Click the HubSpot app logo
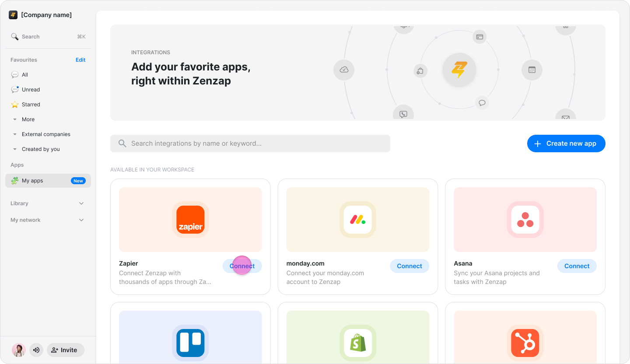Image resolution: width=630 pixels, height=364 pixels. pyautogui.click(x=525, y=343)
